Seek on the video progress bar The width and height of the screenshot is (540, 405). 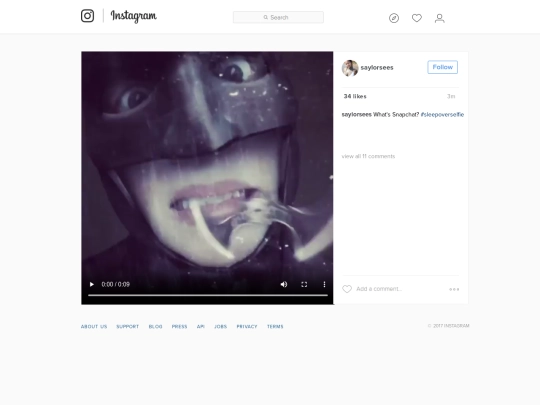click(x=208, y=295)
